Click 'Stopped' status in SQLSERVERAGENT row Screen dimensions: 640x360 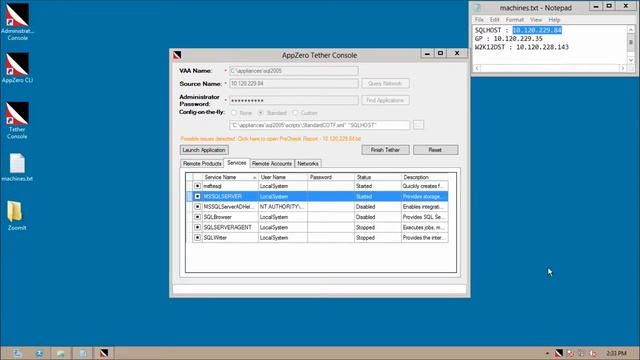365,227
